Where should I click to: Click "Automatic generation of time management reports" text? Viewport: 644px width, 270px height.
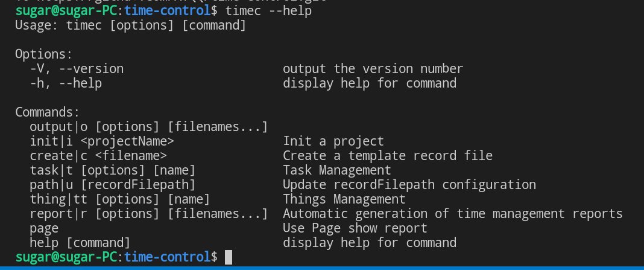[x=453, y=214]
